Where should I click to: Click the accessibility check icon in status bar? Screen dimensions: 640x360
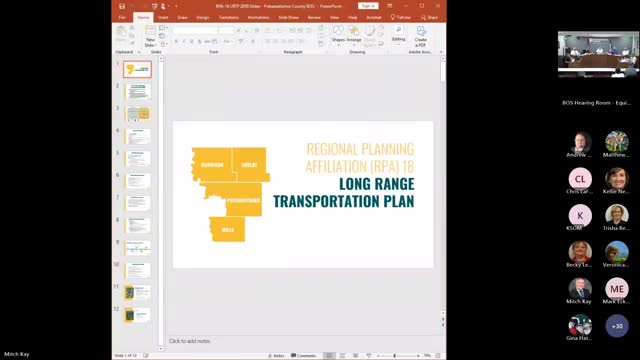coord(146,356)
